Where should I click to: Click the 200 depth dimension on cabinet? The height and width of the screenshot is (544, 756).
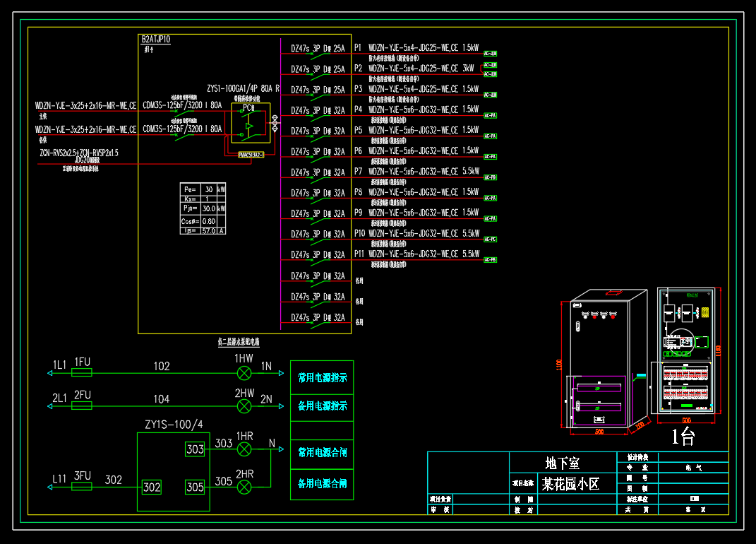click(x=640, y=425)
